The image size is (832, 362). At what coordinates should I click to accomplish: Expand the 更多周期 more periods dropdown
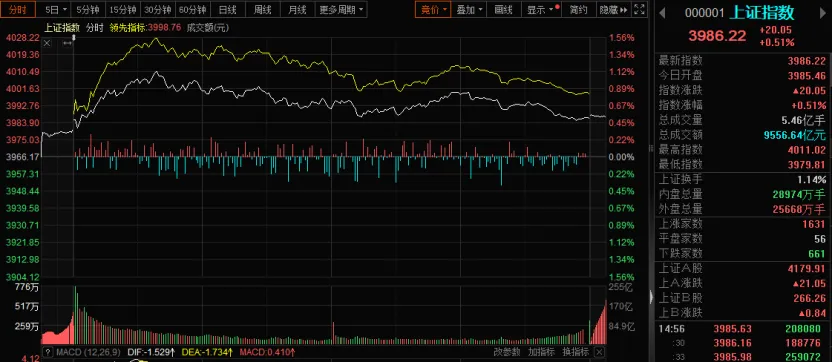(x=341, y=9)
